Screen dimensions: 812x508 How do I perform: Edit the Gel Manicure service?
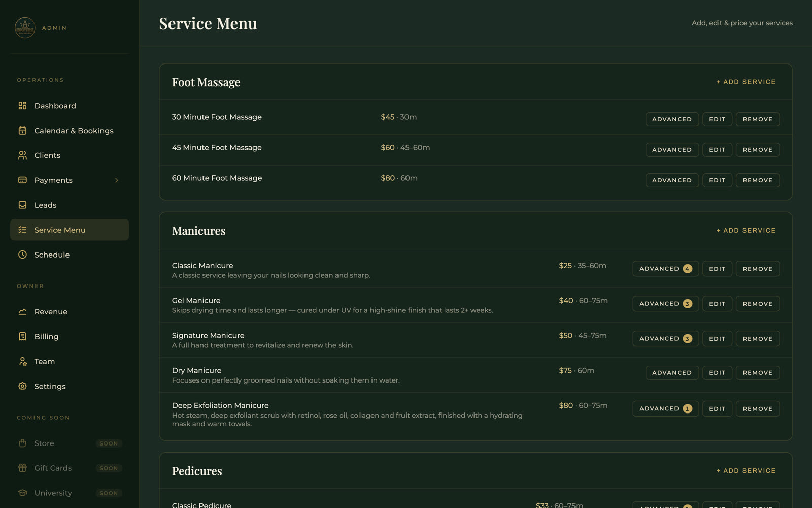717,304
